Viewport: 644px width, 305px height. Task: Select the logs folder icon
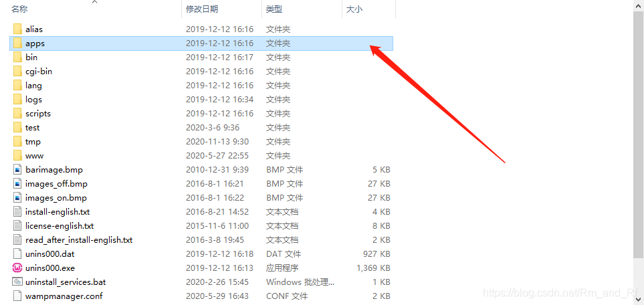(17, 99)
